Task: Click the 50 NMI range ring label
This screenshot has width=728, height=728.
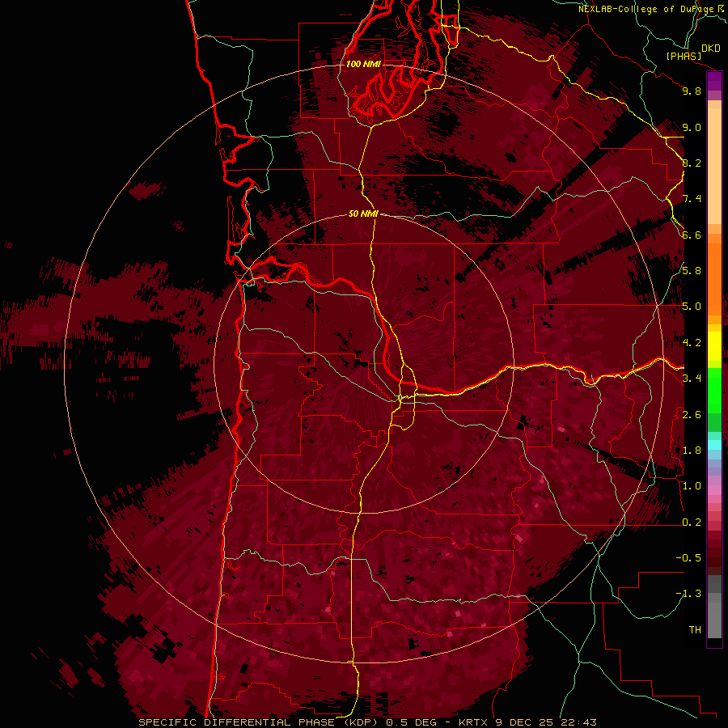Action: click(x=363, y=214)
